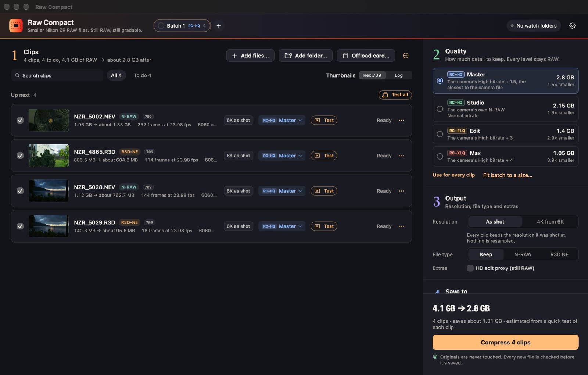Open Master quality dropdown for NZR_5002.NEV
The width and height of the screenshot is (588, 375).
[x=282, y=120]
